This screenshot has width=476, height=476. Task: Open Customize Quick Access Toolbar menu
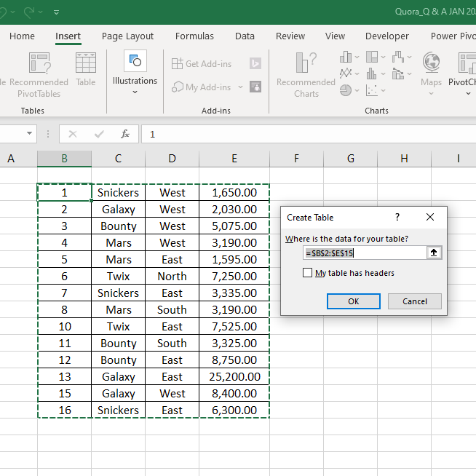56,12
